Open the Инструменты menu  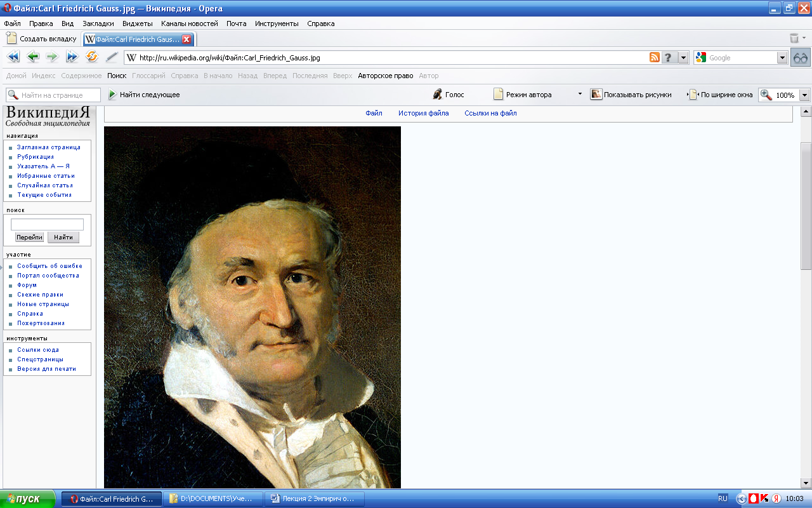(x=277, y=23)
